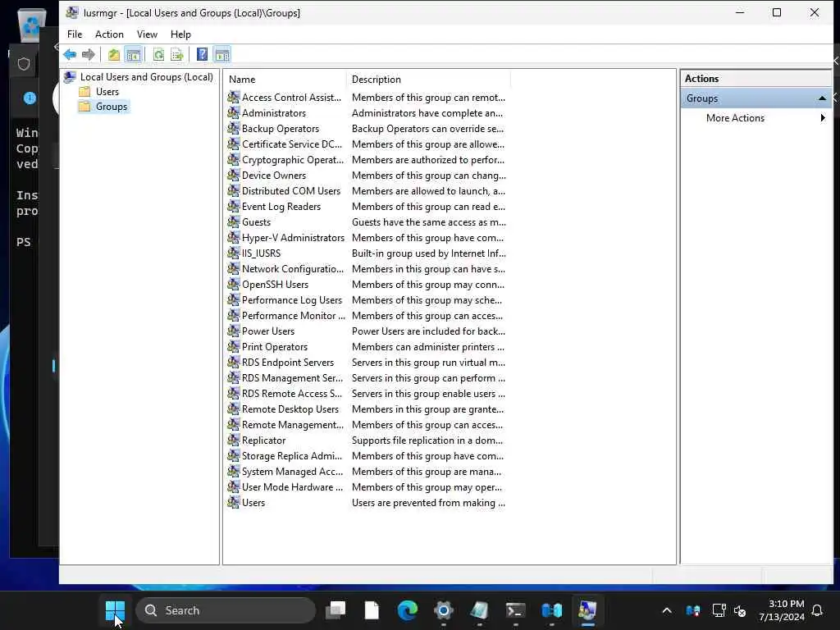
Task: Select the Storage Replica Admi... group
Action: [291, 455]
